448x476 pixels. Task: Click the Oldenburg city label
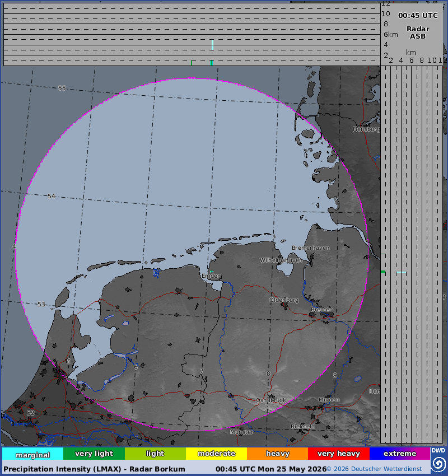coord(284,300)
